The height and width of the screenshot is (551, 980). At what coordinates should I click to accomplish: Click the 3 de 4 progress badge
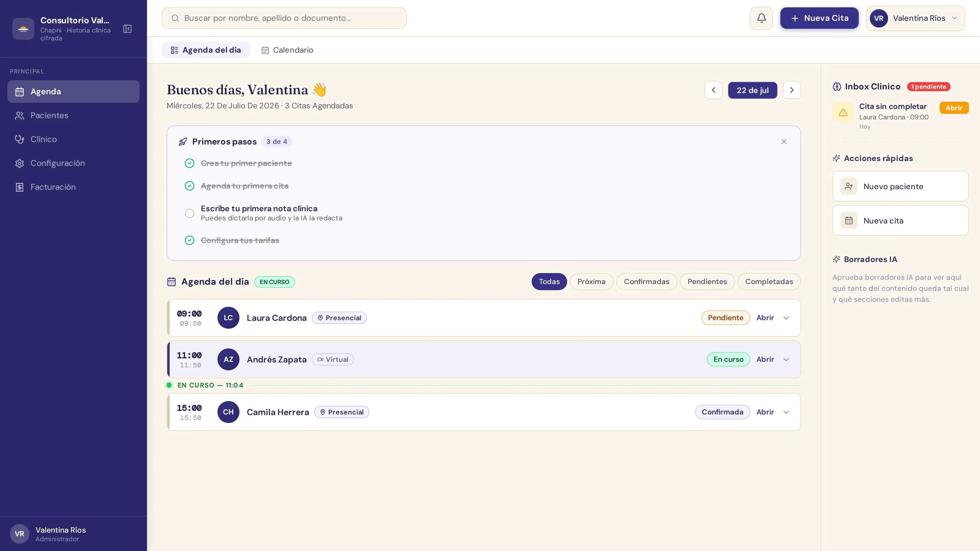tap(277, 141)
